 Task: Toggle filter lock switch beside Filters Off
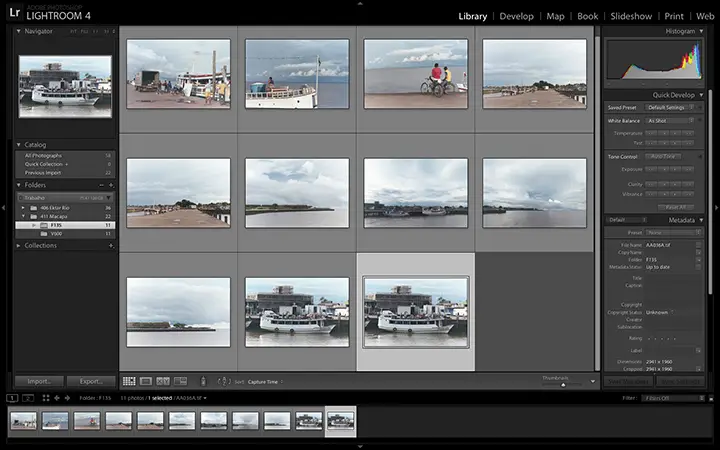click(711, 398)
